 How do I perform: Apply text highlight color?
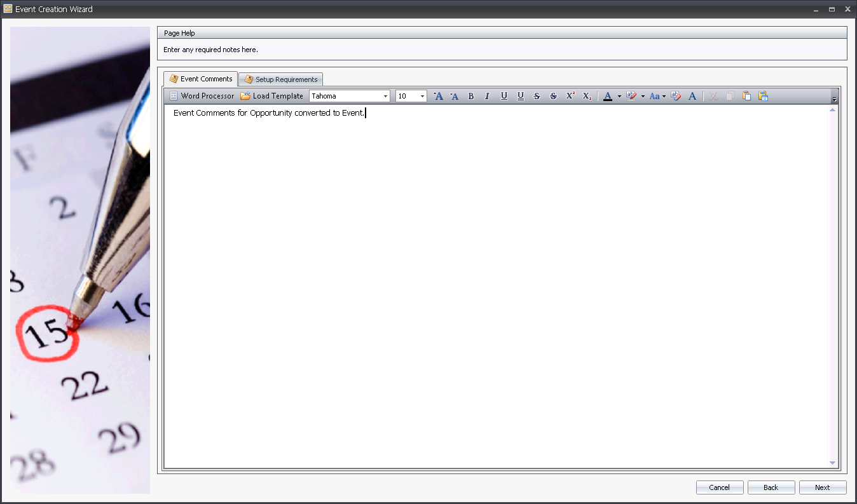(631, 96)
